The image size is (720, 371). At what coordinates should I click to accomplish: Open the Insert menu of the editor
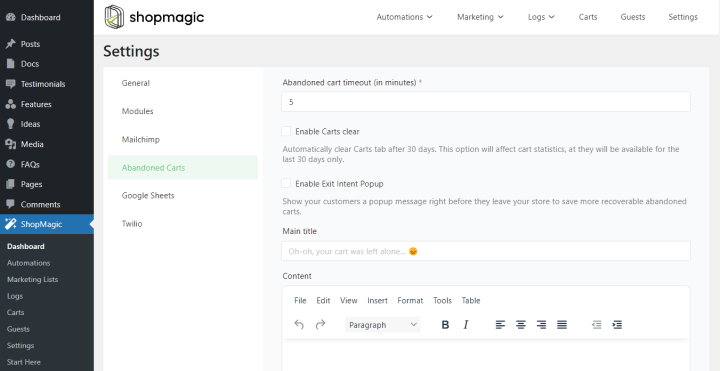[x=377, y=301]
